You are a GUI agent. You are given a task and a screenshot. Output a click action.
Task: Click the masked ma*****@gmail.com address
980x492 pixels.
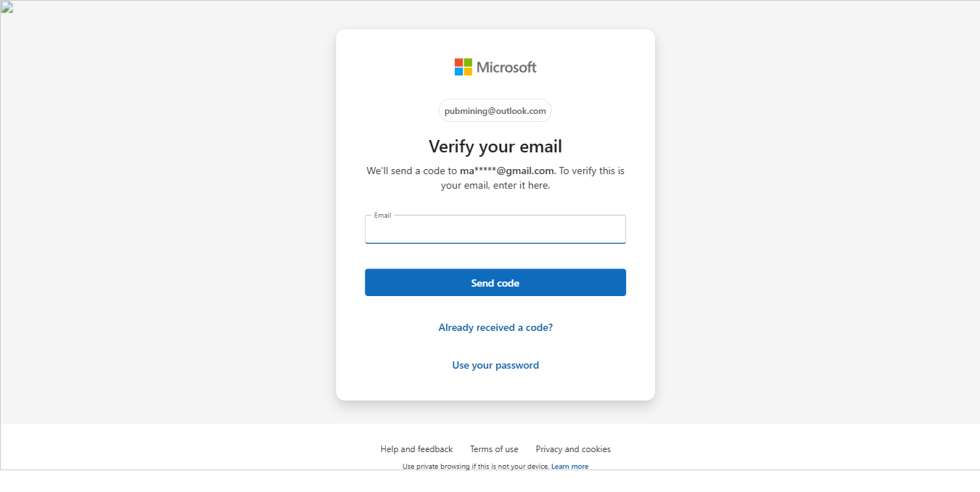click(506, 171)
